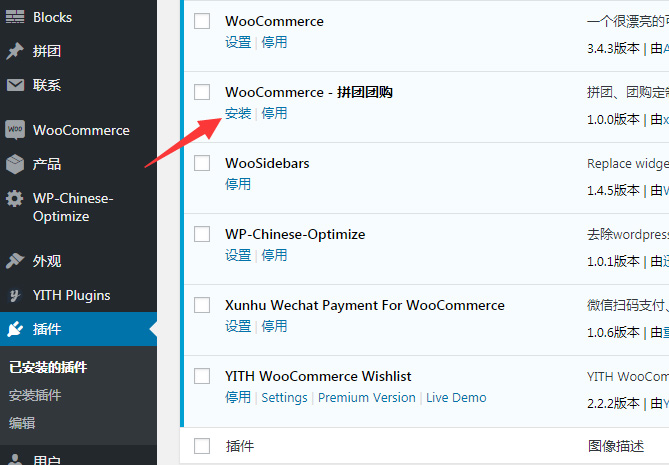Open the WooCommerce sidebar menu

click(79, 130)
